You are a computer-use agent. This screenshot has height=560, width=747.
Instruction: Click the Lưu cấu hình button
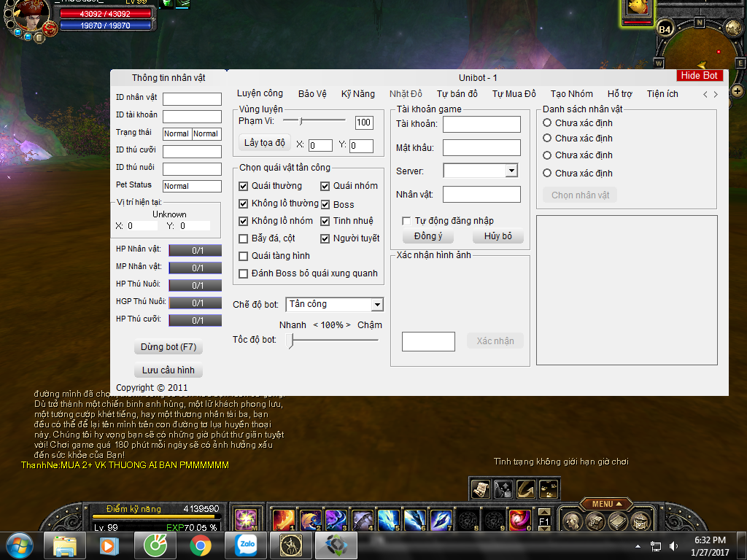(169, 370)
